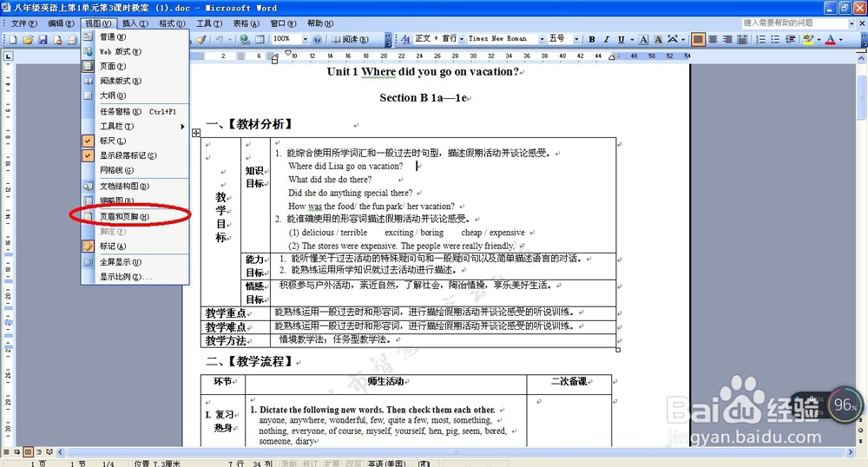Switch to print layout view button in status area

click(x=28, y=452)
